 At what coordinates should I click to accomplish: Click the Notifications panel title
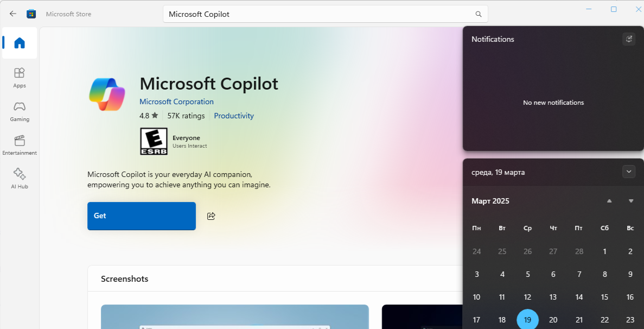pos(493,40)
